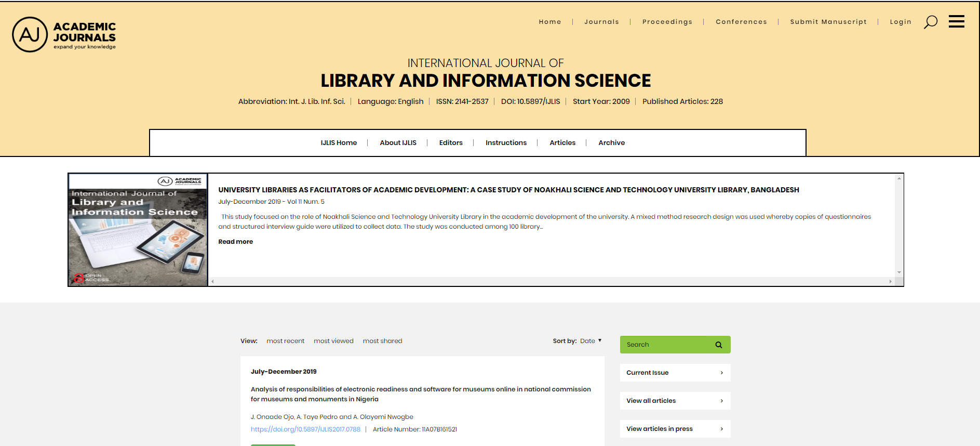Click the Current Issue chevron arrow
This screenshot has width=980, height=446.
click(722, 373)
